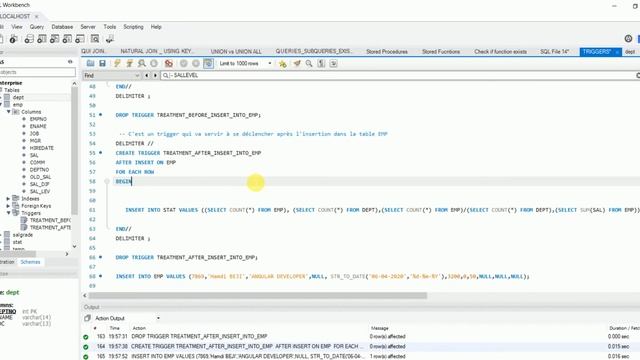Open the Server menu
Viewport: 640px width, 360px height.
(88, 27)
